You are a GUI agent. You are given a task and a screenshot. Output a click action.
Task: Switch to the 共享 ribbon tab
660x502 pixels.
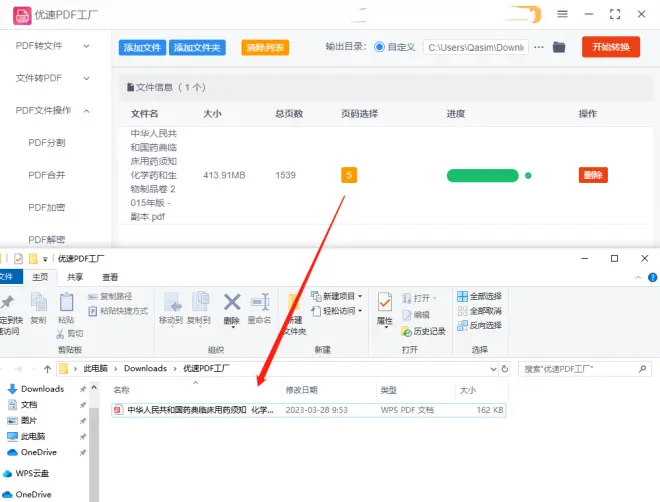coord(76,277)
